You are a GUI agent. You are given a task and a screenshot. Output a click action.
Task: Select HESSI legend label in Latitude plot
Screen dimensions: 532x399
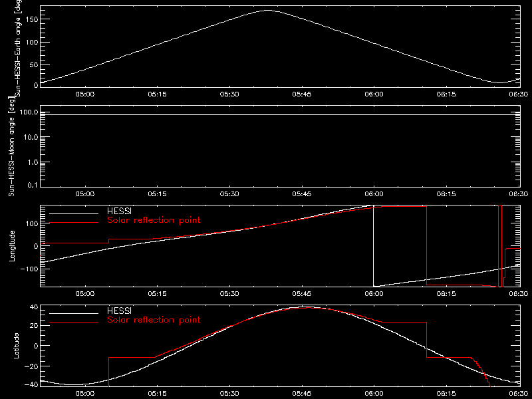click(x=119, y=311)
